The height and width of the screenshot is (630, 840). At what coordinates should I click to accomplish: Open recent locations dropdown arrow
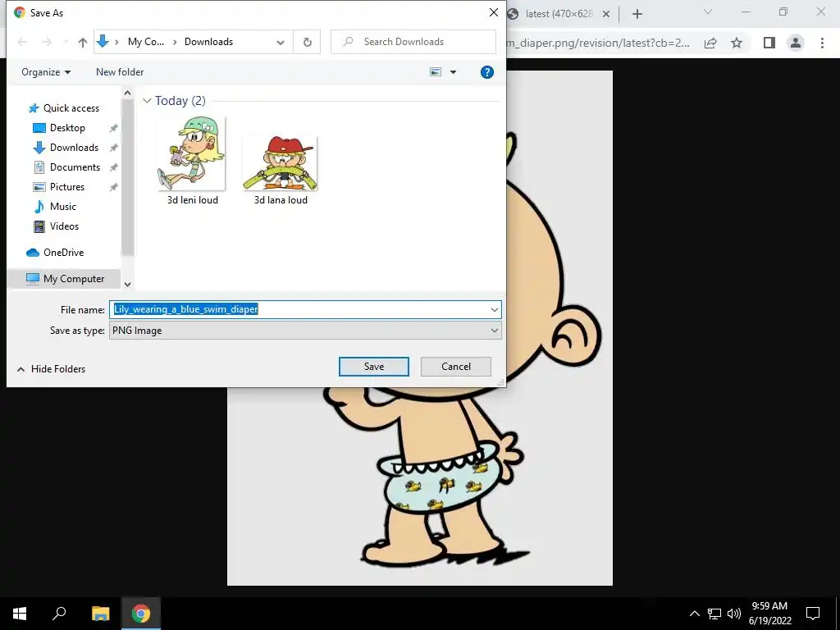66,42
